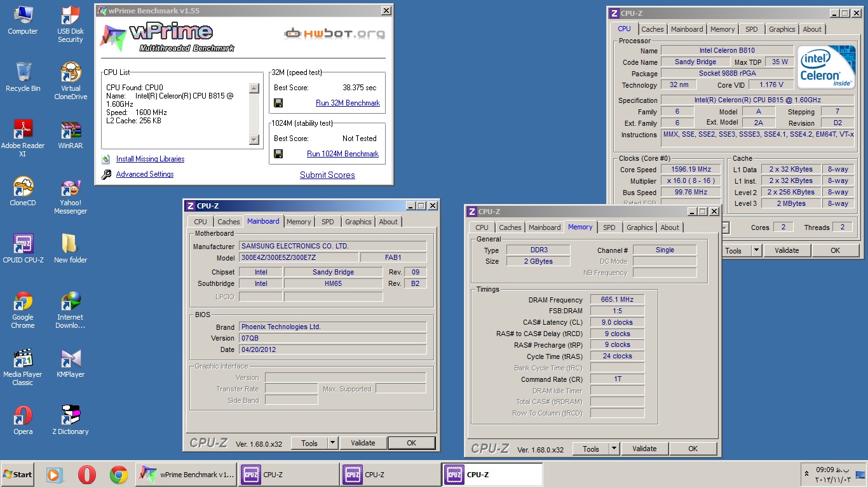Open CPUID CPU-Z desktop shortcut

[x=23, y=249]
